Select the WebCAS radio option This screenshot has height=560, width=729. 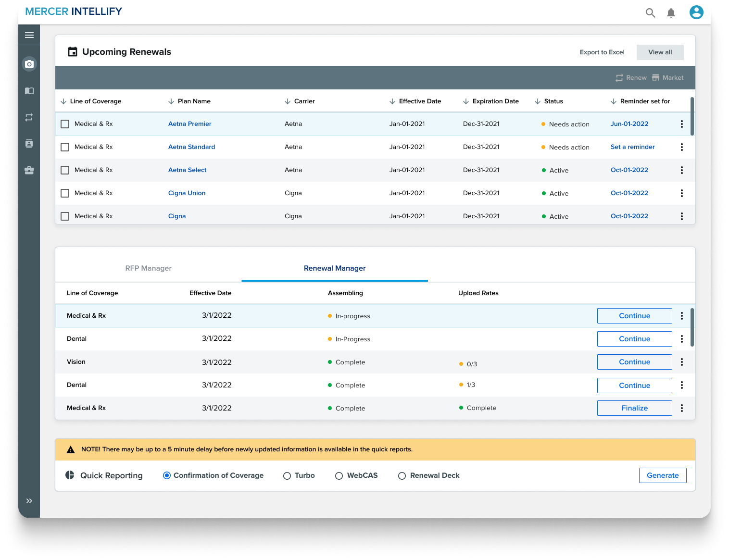[339, 476]
